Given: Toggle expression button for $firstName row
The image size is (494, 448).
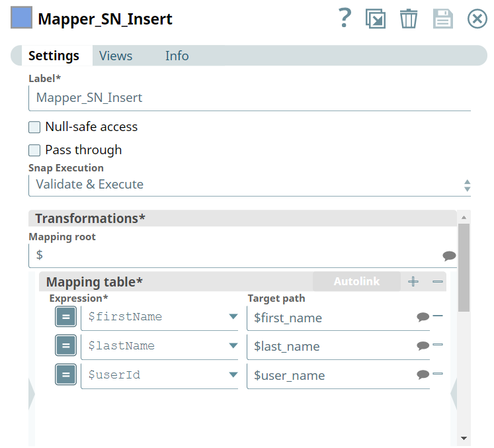Looking at the screenshot, I should coord(66,316).
